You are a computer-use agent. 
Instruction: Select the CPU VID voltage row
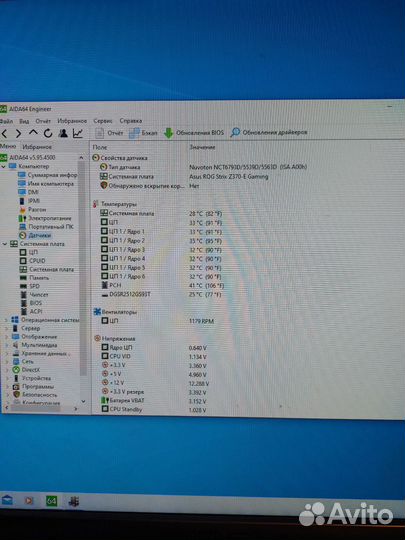(154, 356)
